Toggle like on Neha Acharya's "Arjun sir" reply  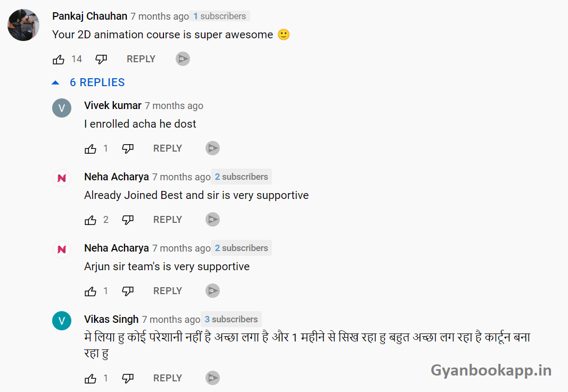90,291
